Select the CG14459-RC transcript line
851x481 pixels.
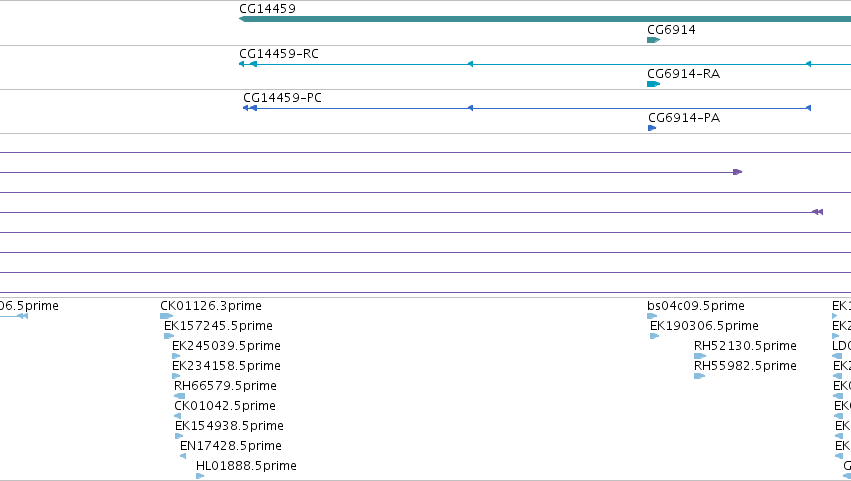coord(545,64)
